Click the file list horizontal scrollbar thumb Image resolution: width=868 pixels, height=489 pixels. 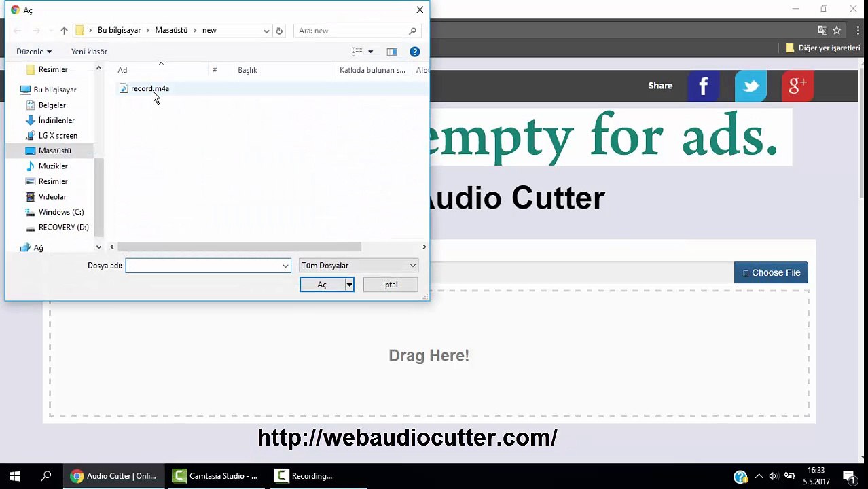(239, 247)
